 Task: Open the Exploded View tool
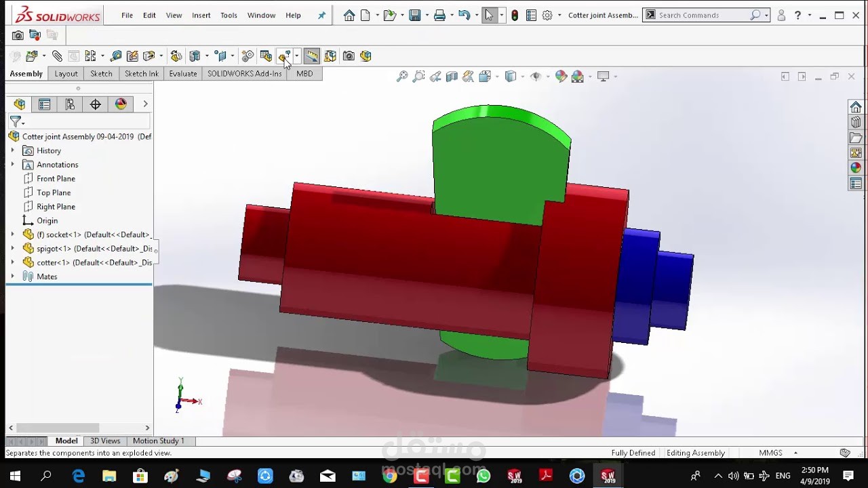pyautogui.click(x=283, y=56)
